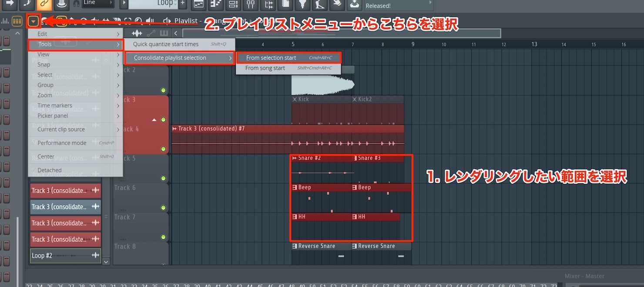
Task: Click the picker panel scroll-down arrow
Action: tap(106, 262)
